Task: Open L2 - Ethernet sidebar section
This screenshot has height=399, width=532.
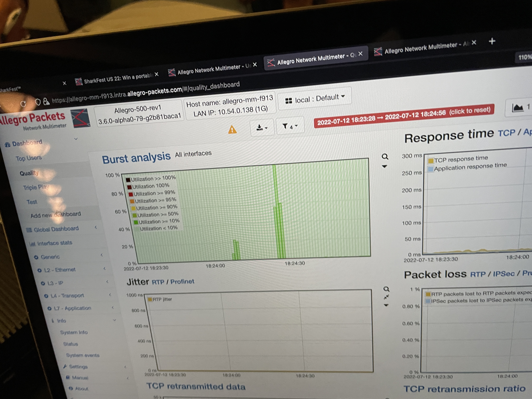Action: coord(56,270)
